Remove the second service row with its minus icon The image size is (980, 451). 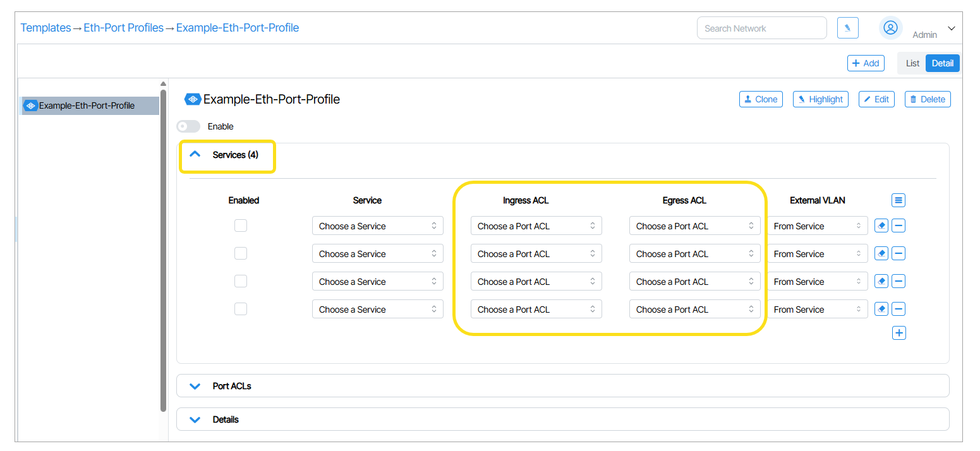(x=898, y=253)
